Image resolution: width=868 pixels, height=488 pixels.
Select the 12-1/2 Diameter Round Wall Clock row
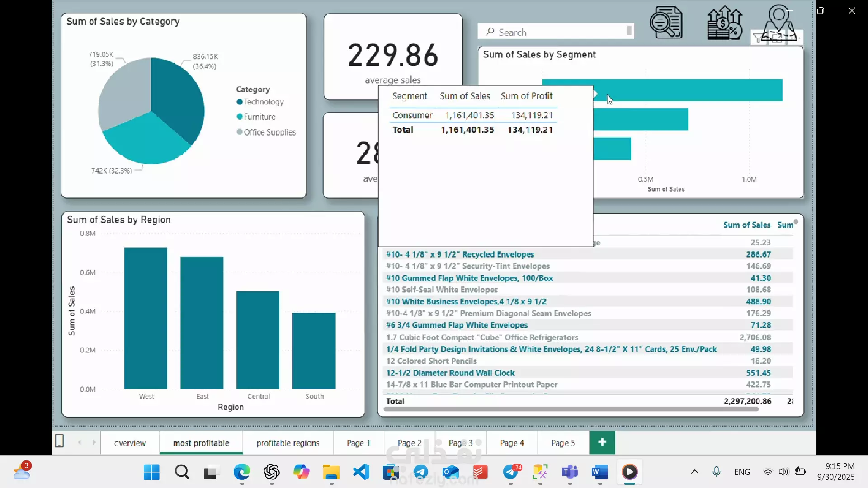tap(450, 373)
